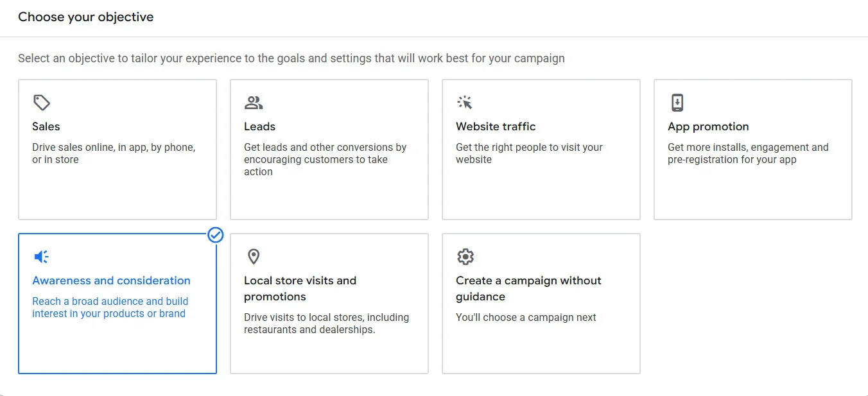Viewport: 868px width, 396px height.
Task: Click the Sales price tag icon
Action: (x=41, y=102)
